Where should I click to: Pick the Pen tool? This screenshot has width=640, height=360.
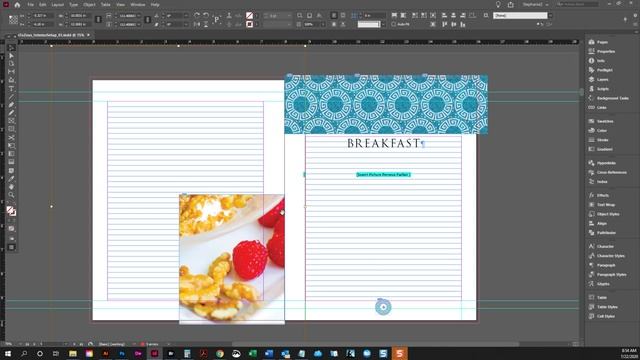[11, 105]
